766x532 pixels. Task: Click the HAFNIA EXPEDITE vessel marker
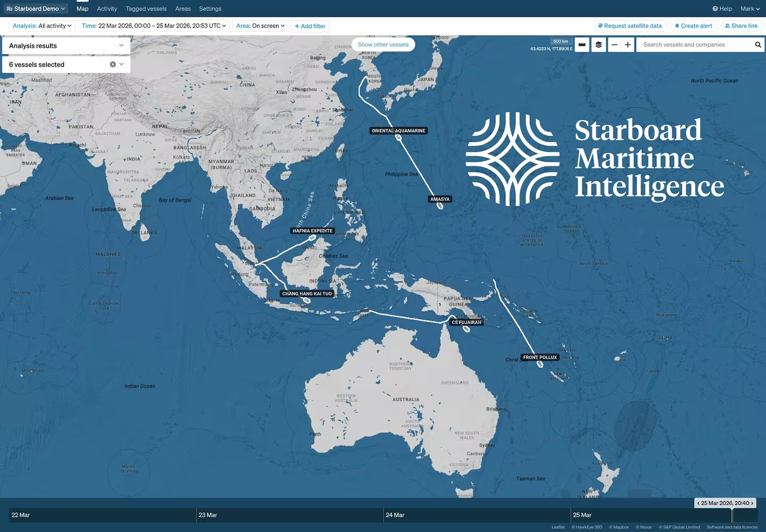click(312, 238)
